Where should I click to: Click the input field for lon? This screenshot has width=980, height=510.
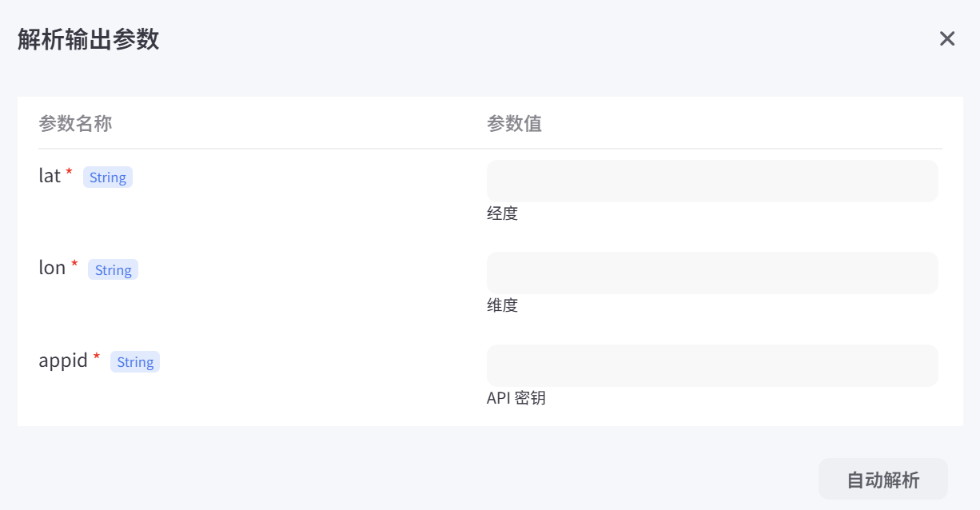pyautogui.click(x=712, y=273)
